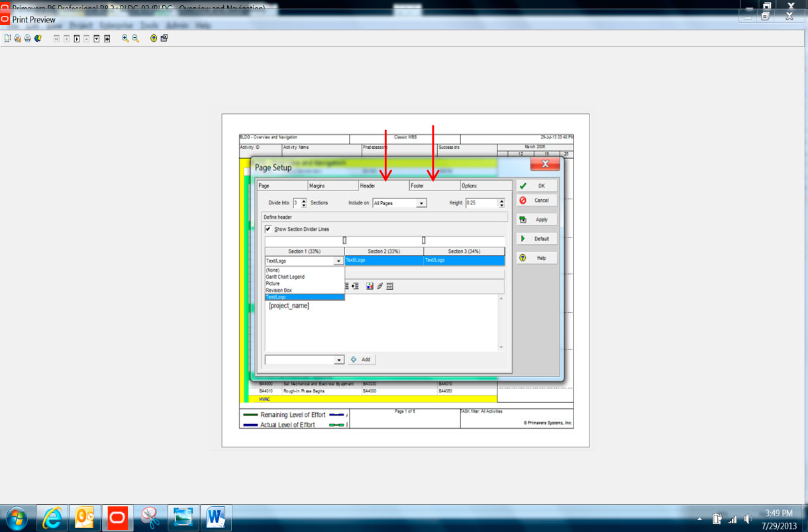Choose Revision Box from the dropdown list
Image resolution: width=808 pixels, height=532 pixels.
305,290
